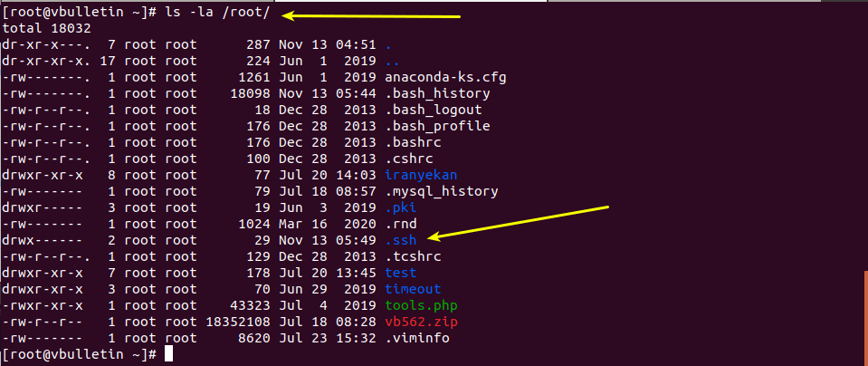Image resolution: width=868 pixels, height=366 pixels.
Task: Click the .bashrc file name
Action: (x=413, y=142)
